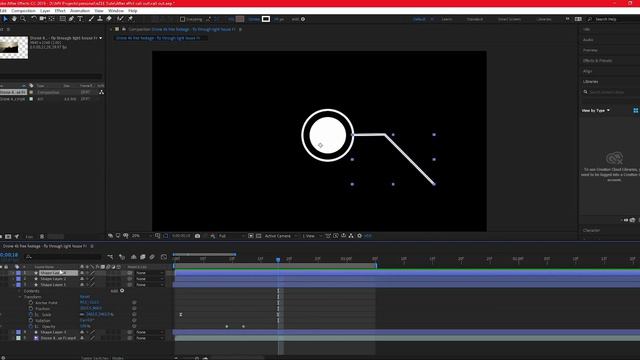Toggle the transparency grid in the viewer
640x360 pixels.
[258, 236]
